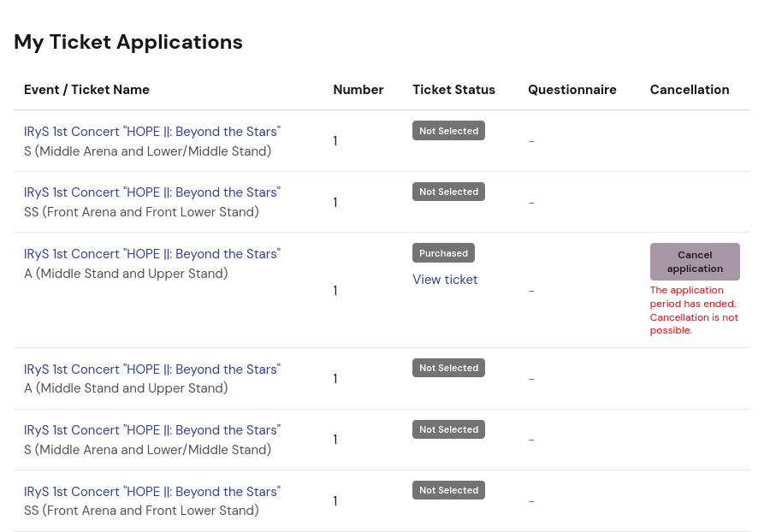Click Not Selected badge in fourth row
This screenshot has width=764, height=532.
click(x=449, y=368)
